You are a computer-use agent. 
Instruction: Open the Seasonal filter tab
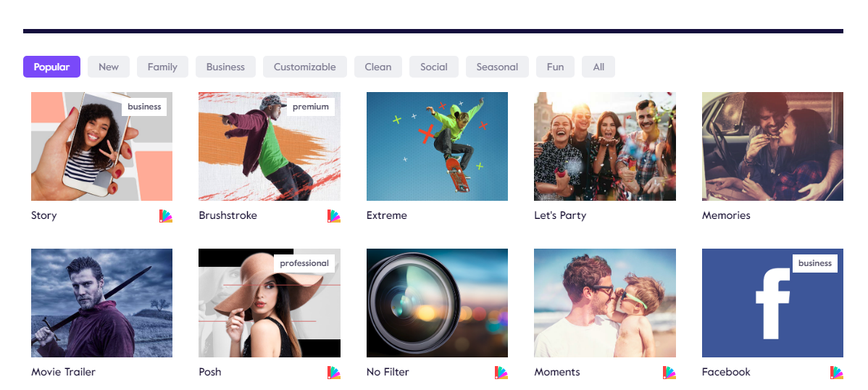[497, 67]
